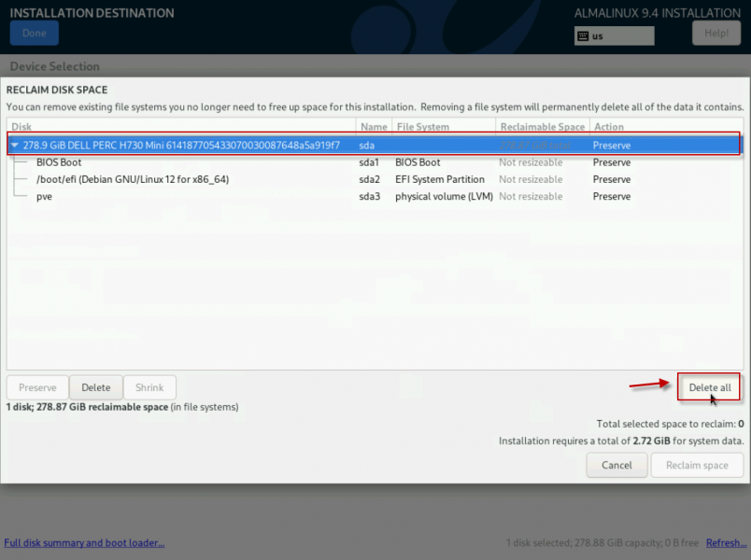Sort by the Disk column header

point(181,127)
